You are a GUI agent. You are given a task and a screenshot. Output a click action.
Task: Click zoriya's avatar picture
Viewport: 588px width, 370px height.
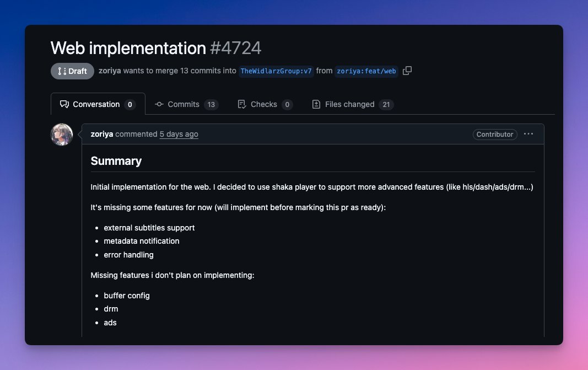click(62, 135)
